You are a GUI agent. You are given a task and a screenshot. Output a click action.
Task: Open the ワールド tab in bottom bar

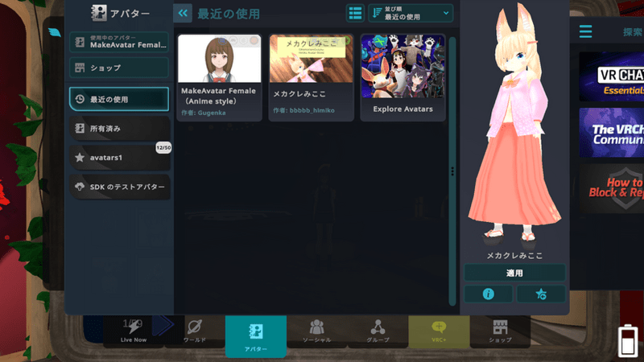(194, 331)
